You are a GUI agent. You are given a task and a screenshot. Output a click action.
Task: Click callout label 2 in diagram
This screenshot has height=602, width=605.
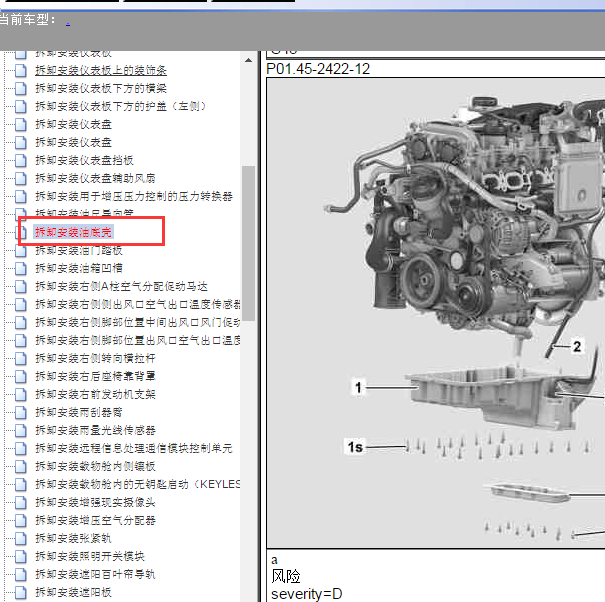click(577, 346)
